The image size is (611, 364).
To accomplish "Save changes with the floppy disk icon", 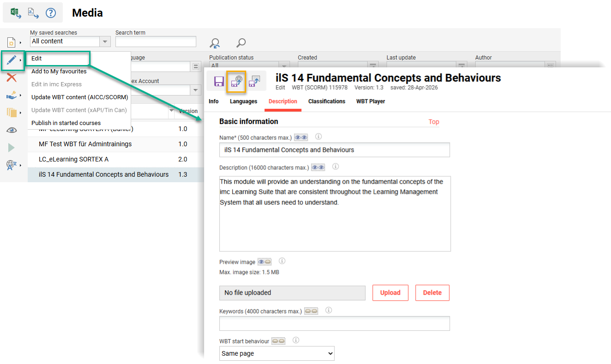I will coord(219,81).
